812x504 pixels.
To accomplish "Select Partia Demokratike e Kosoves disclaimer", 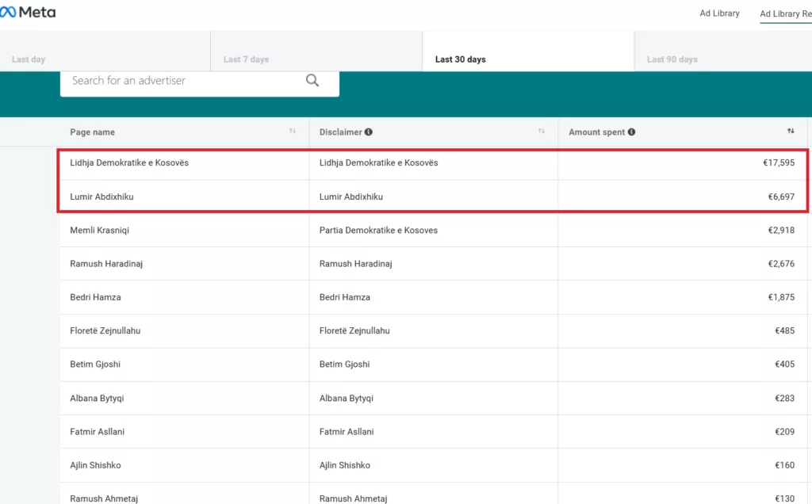I will tap(378, 231).
